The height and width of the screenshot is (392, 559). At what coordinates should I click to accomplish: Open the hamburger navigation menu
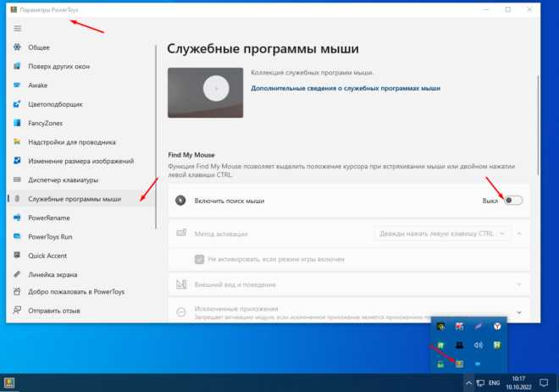[17, 28]
